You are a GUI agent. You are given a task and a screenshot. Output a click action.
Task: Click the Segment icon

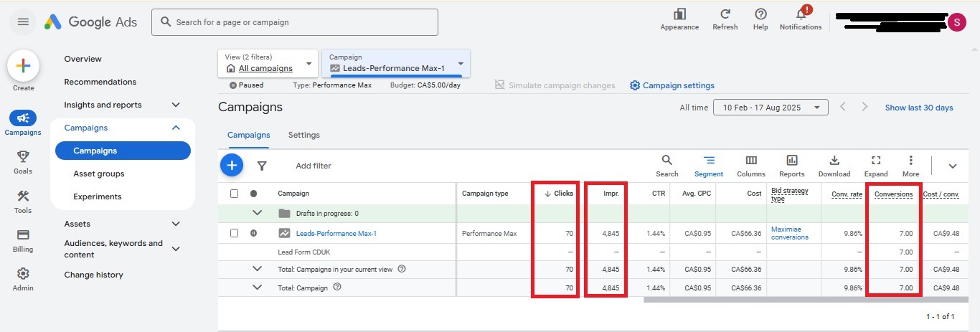coord(708,161)
